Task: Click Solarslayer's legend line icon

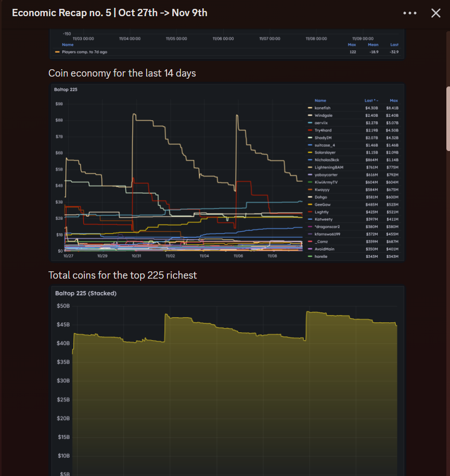Action: tap(311, 152)
